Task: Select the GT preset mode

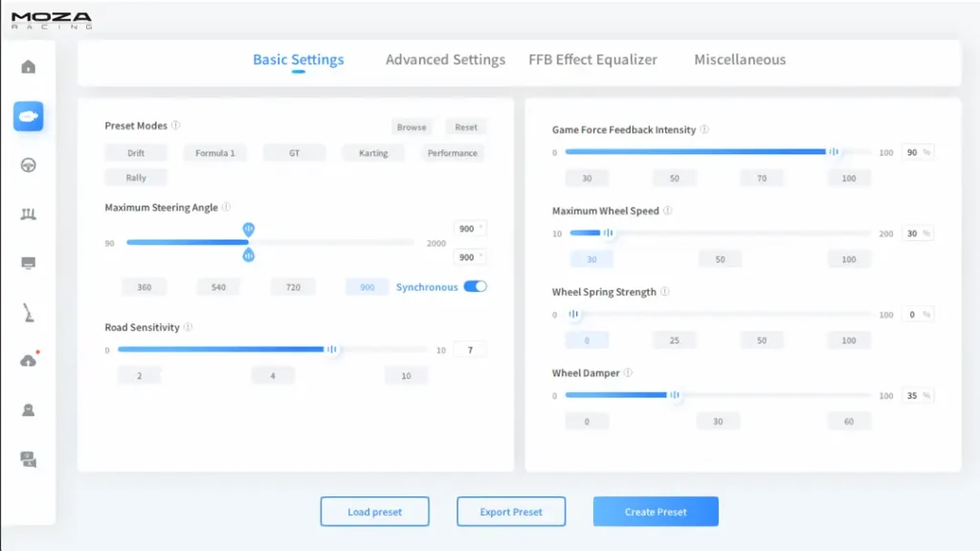Action: (294, 152)
